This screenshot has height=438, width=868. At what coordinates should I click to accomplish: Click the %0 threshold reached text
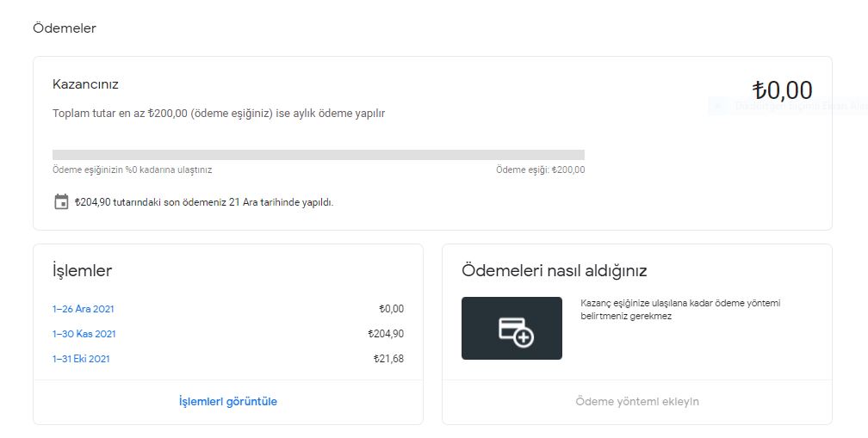pos(133,170)
